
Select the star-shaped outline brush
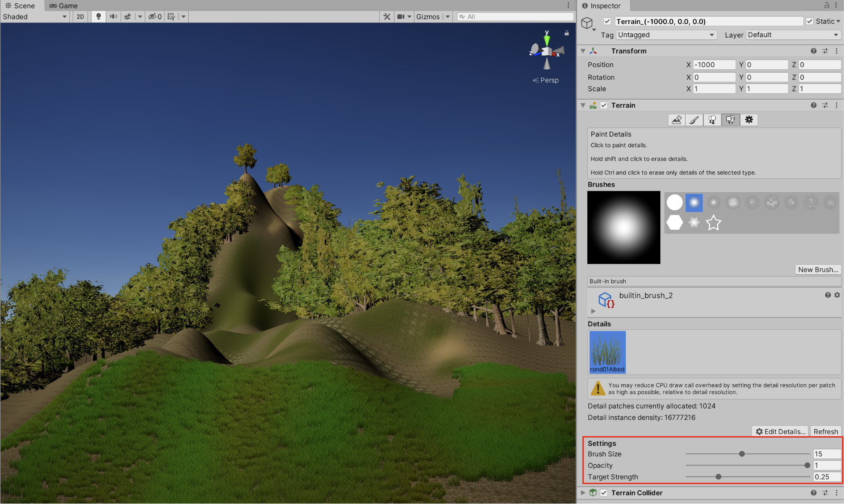pos(713,222)
